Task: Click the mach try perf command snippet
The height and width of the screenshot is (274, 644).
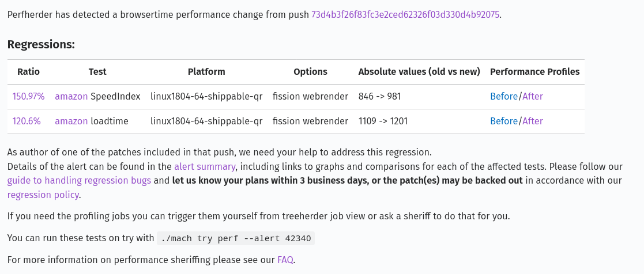Action: [236, 238]
